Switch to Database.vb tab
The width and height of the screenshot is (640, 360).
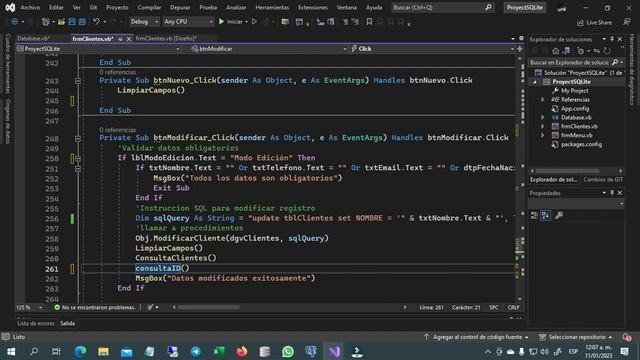pos(33,38)
